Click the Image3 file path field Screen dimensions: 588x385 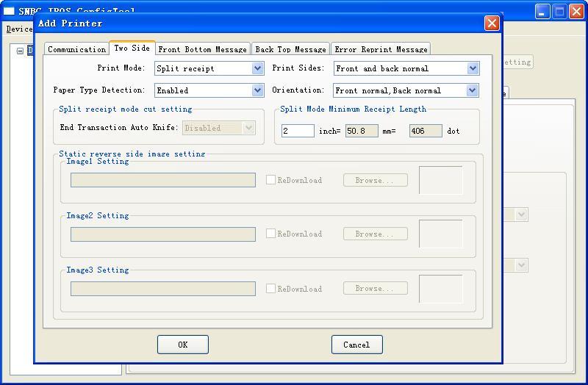(x=163, y=289)
